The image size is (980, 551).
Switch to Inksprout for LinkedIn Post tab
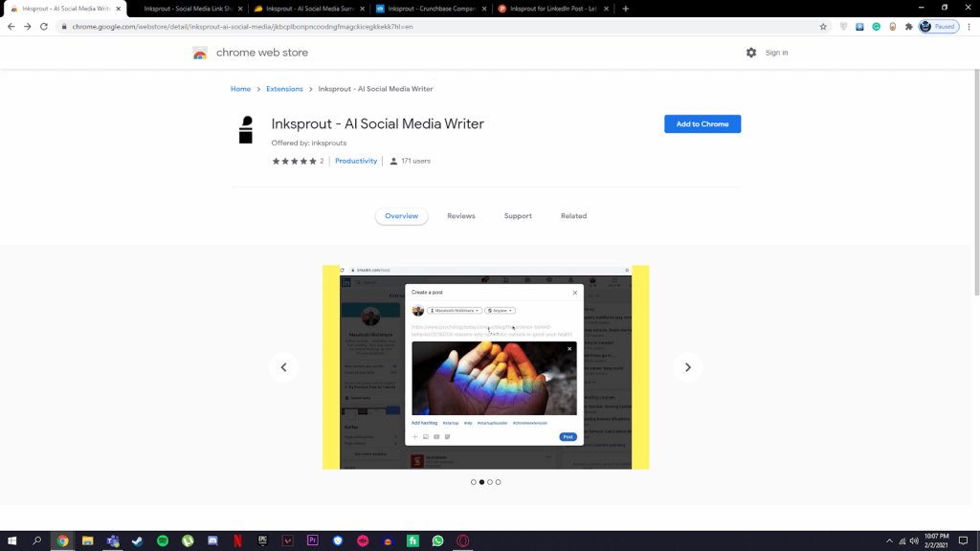552,9
